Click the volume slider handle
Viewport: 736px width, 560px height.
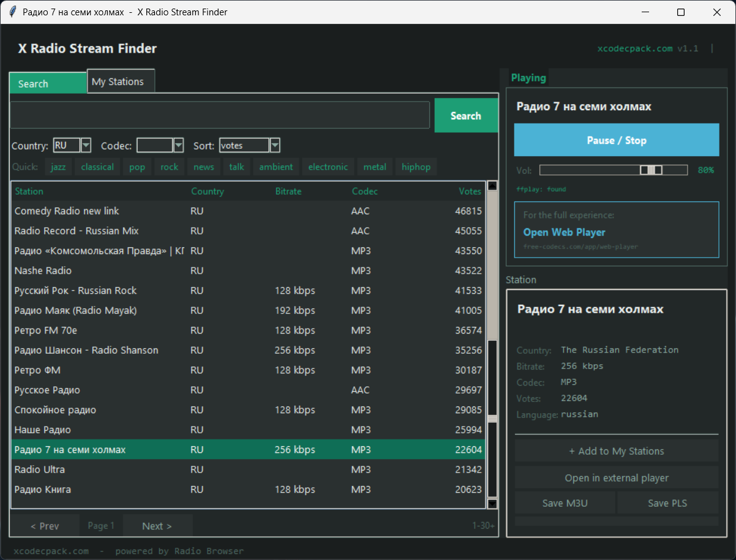click(651, 170)
